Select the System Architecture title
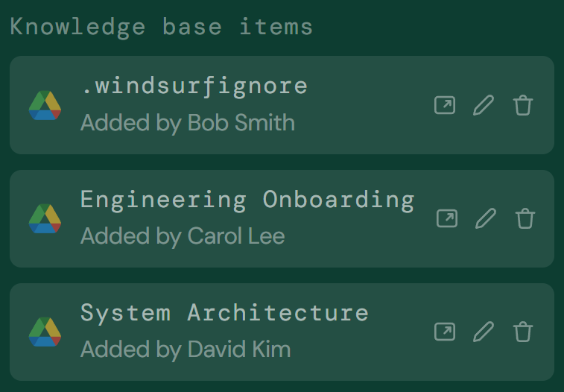 (224, 312)
